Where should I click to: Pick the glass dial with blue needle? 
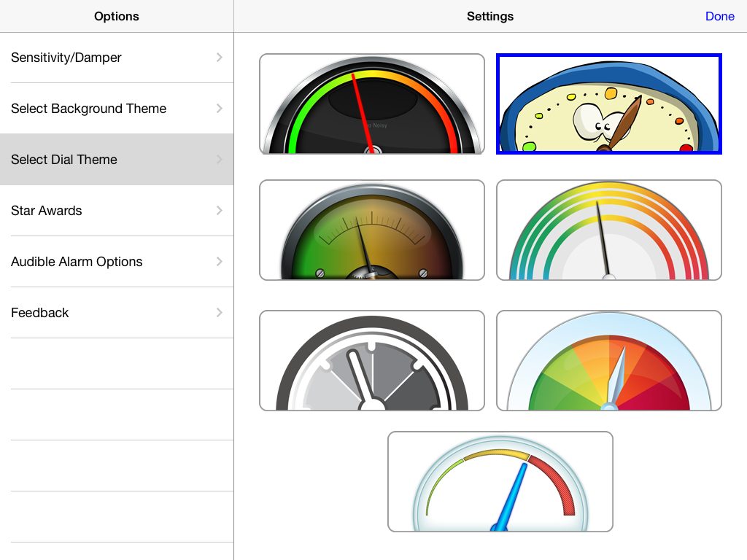[500, 481]
